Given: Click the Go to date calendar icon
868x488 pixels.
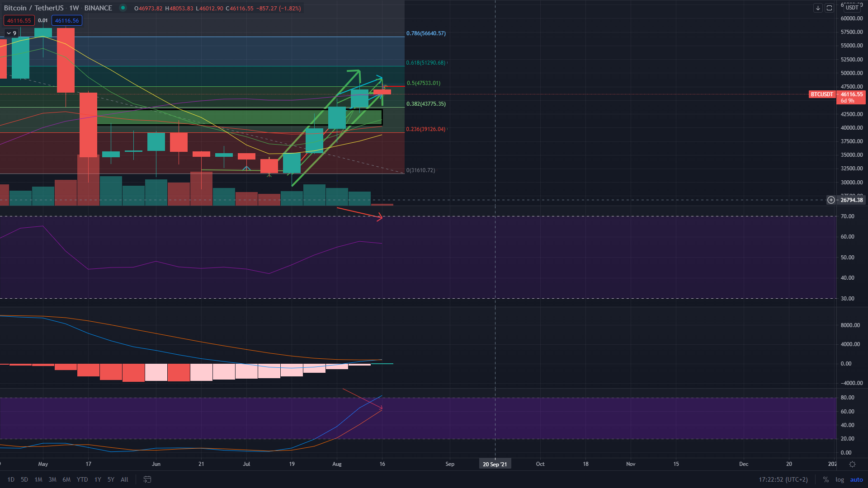Looking at the screenshot, I should point(147,479).
